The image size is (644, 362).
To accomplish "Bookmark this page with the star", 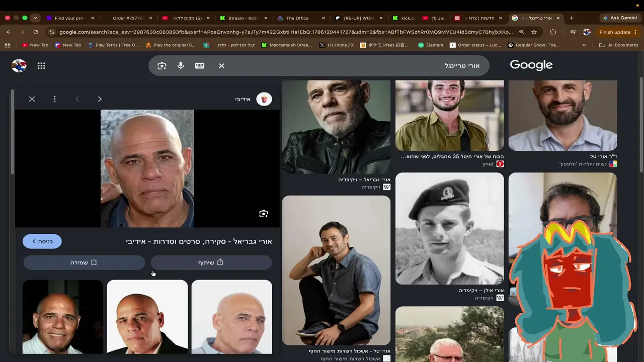I will [x=534, y=32].
